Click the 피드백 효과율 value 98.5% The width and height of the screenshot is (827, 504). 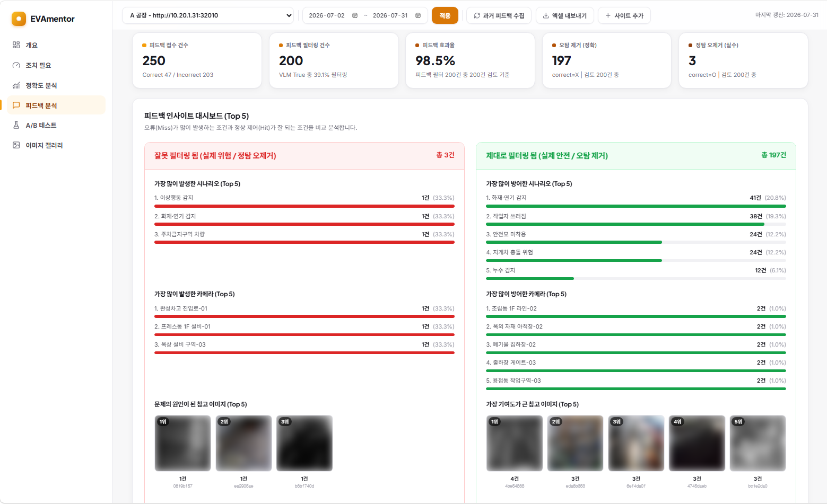point(435,61)
